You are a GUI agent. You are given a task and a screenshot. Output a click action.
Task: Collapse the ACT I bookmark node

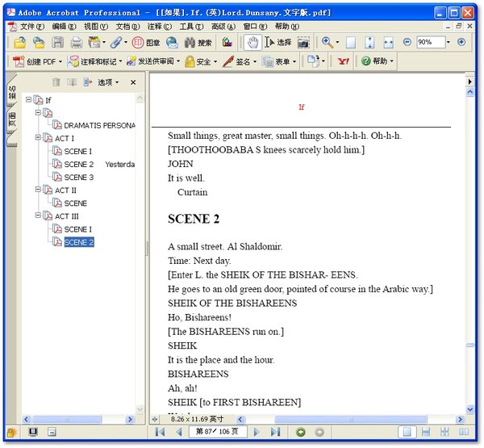click(39, 139)
